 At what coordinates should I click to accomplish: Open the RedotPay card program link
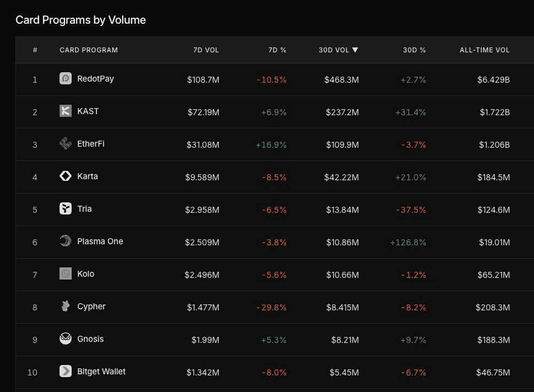click(x=95, y=79)
